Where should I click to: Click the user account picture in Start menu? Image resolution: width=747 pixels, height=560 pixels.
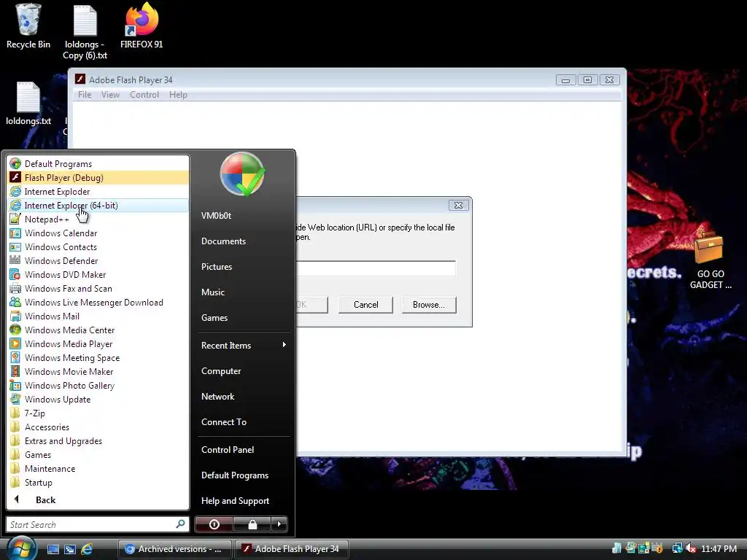(242, 174)
